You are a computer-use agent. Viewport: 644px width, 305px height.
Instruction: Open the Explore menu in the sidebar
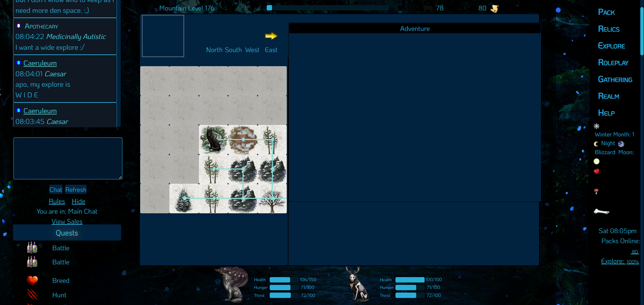click(611, 46)
